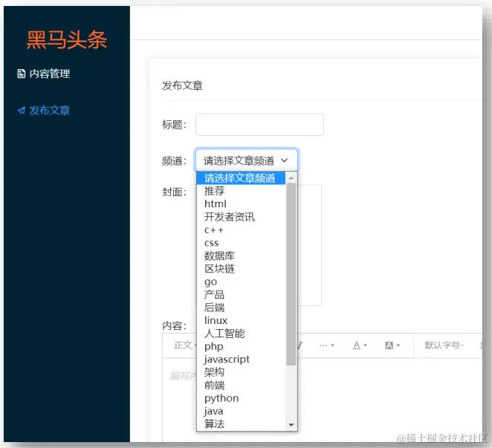Click the 发布文章 paper plane icon
The image size is (492, 448).
(x=21, y=111)
